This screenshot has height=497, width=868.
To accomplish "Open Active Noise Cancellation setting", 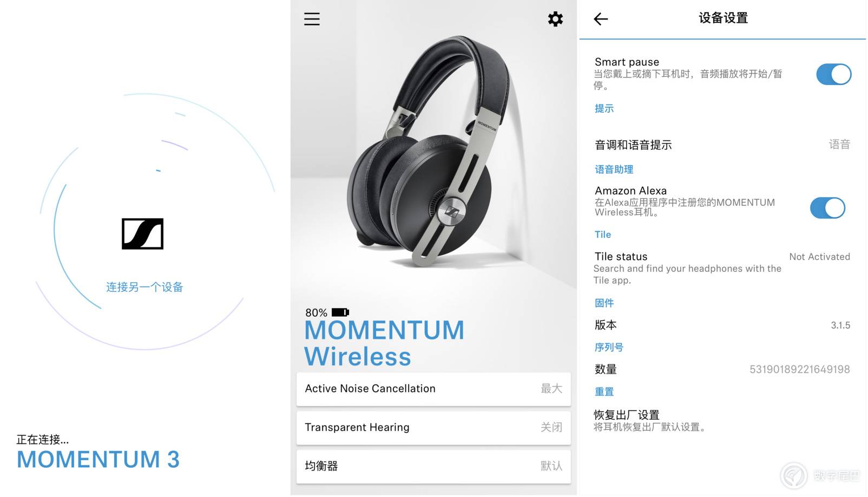I will (x=433, y=389).
